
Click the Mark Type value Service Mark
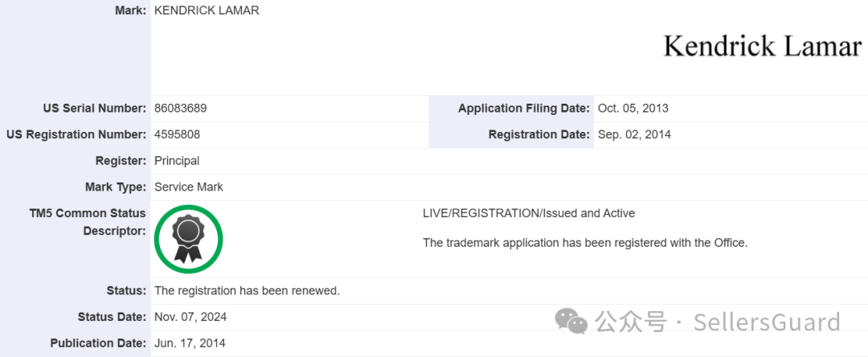189,187
